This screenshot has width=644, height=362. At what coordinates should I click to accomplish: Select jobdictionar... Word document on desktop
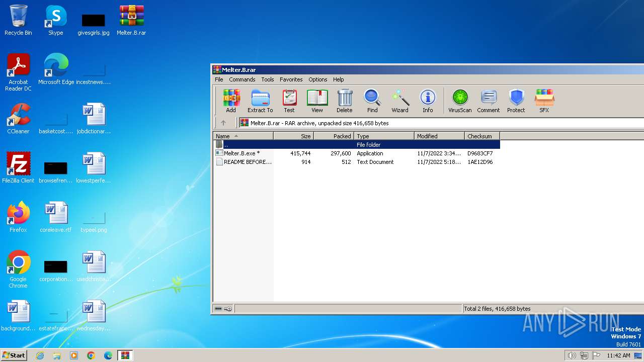[x=94, y=119]
